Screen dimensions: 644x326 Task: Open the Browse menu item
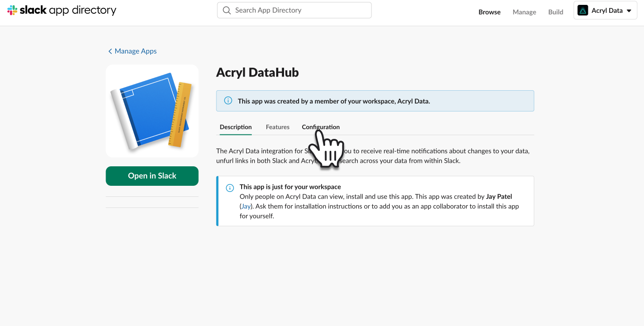[489, 12]
